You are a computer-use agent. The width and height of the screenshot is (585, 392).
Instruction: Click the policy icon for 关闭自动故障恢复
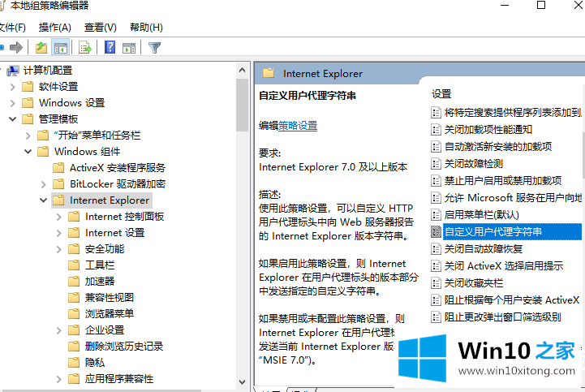point(436,248)
